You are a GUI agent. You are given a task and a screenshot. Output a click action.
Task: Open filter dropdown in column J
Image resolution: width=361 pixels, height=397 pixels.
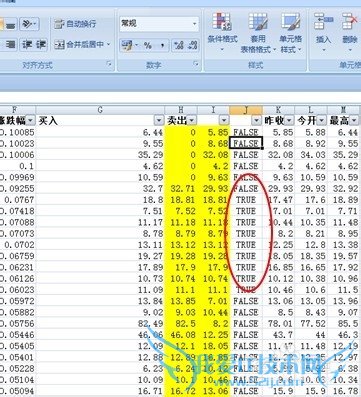pyautogui.click(x=256, y=120)
